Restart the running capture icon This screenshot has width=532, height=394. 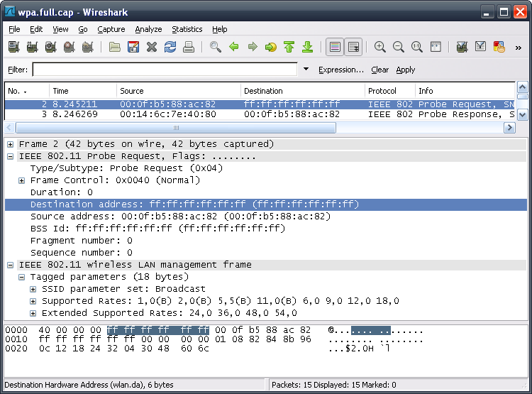(x=87, y=47)
